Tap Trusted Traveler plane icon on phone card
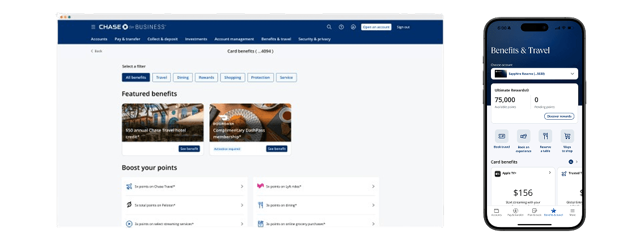The width and height of the screenshot is (644, 248). [x=564, y=174]
